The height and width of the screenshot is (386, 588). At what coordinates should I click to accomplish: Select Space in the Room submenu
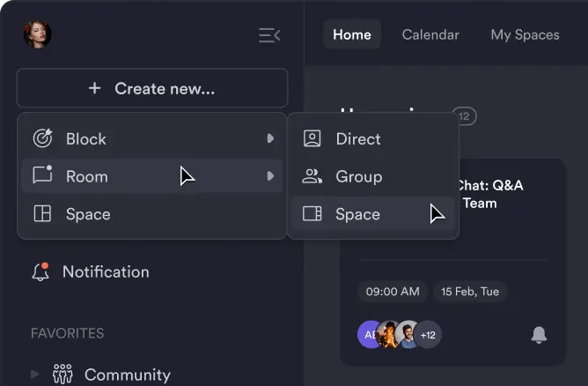coord(357,214)
